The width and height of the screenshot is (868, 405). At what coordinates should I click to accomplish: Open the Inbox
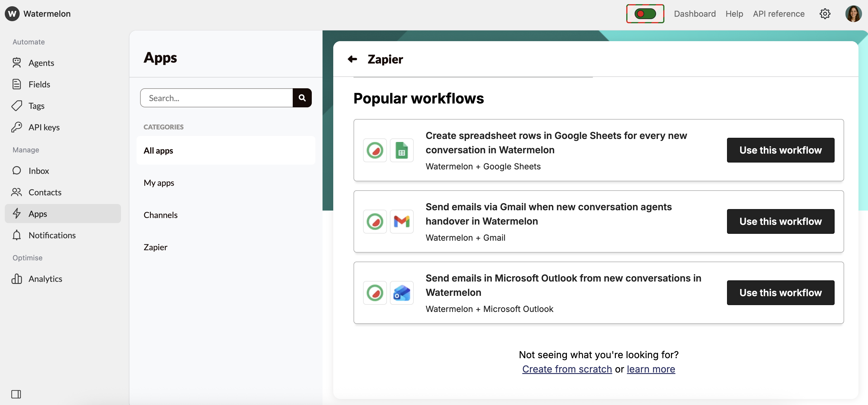pyautogui.click(x=38, y=171)
